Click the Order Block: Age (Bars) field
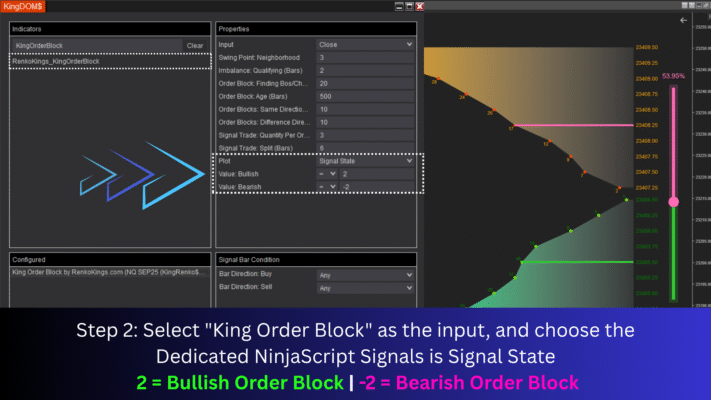This screenshot has width=711, height=400. 365,96
